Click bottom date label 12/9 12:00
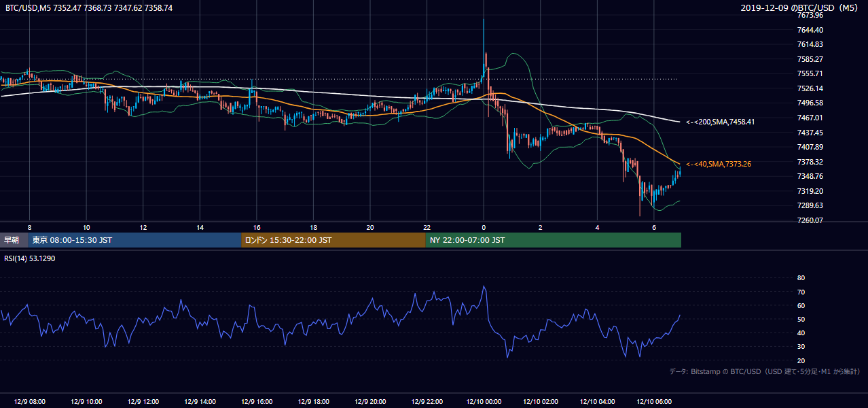 pos(143,402)
